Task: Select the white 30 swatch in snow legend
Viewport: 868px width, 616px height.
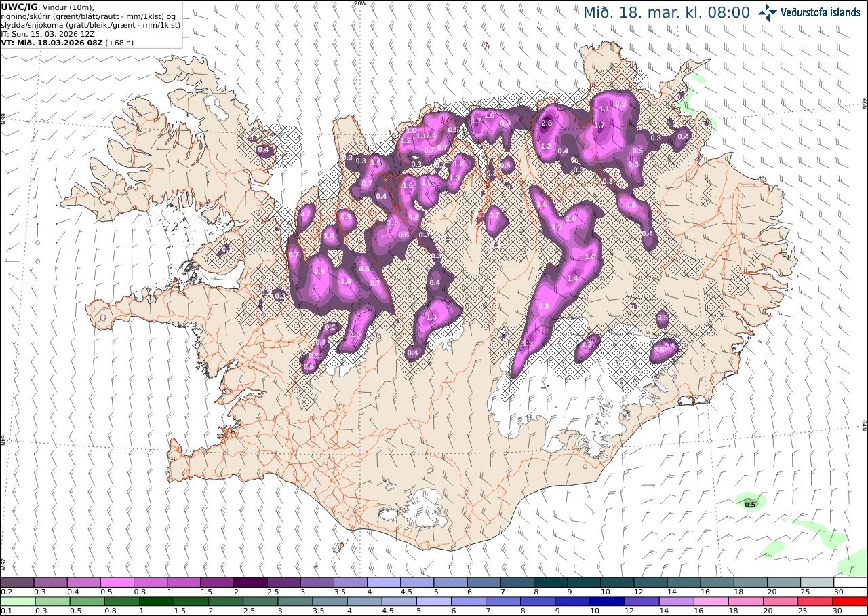Action: point(850,582)
